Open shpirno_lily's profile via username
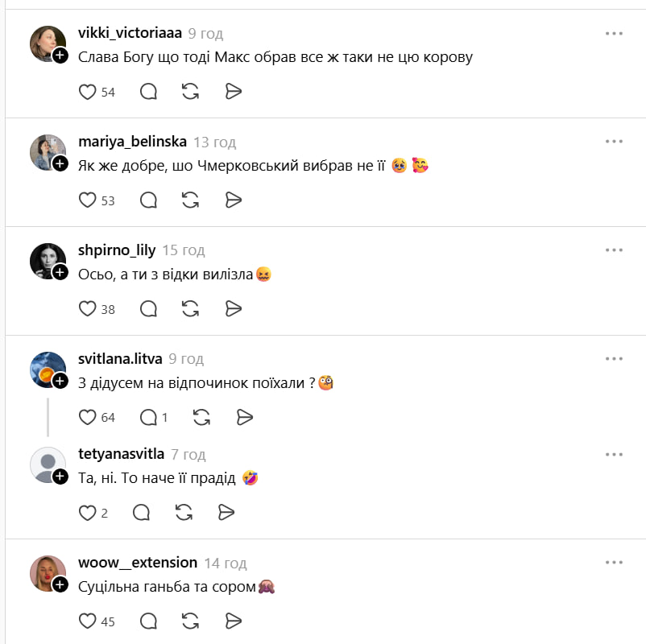 (117, 250)
